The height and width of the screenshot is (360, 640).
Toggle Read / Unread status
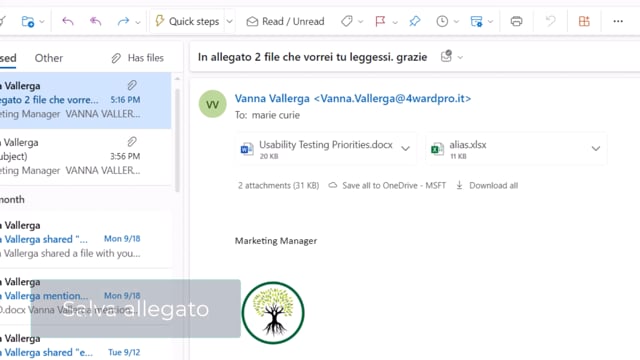(285, 21)
